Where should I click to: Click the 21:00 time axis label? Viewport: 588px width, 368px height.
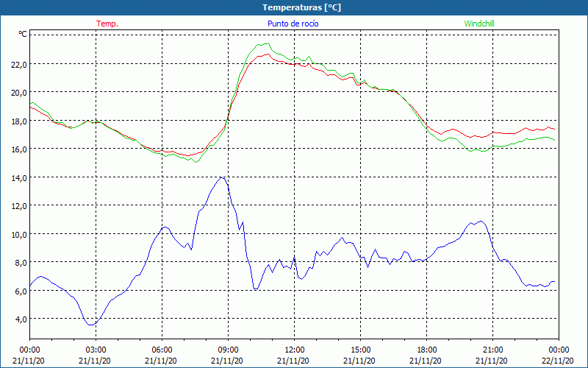click(x=492, y=350)
